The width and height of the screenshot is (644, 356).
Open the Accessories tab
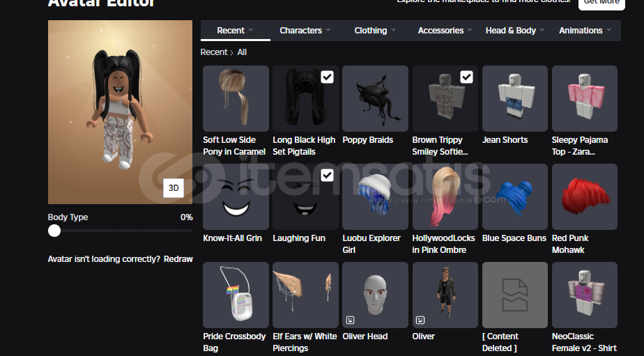tap(445, 31)
